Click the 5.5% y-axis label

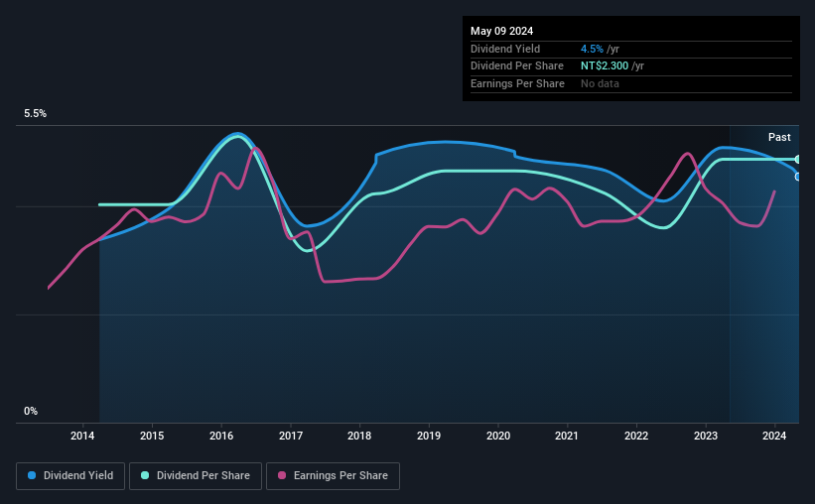[35, 113]
